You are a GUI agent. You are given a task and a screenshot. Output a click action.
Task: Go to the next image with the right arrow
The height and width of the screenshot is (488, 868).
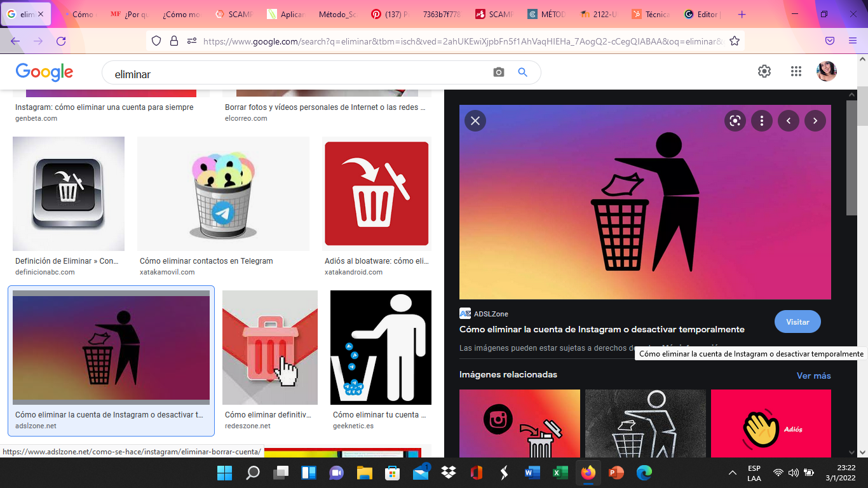pyautogui.click(x=815, y=120)
